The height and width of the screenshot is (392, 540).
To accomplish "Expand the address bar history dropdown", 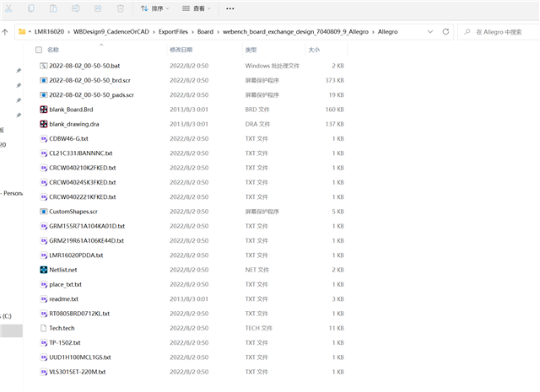I will click(430, 32).
